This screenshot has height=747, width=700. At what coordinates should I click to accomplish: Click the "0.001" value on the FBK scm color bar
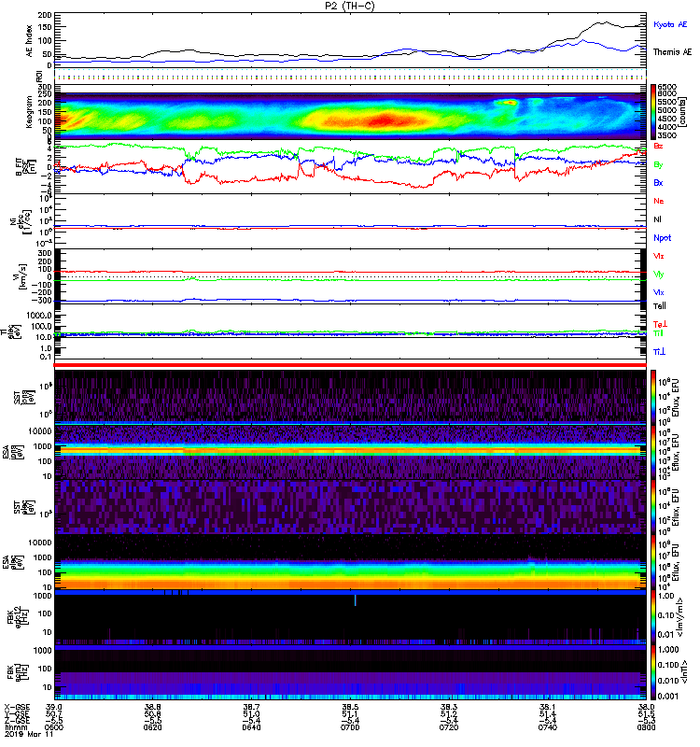(667, 697)
